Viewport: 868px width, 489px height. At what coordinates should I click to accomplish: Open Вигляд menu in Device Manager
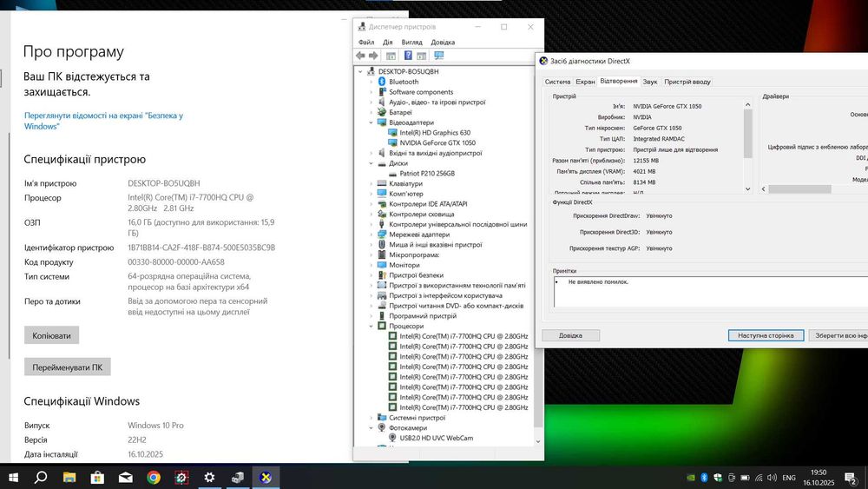point(411,42)
